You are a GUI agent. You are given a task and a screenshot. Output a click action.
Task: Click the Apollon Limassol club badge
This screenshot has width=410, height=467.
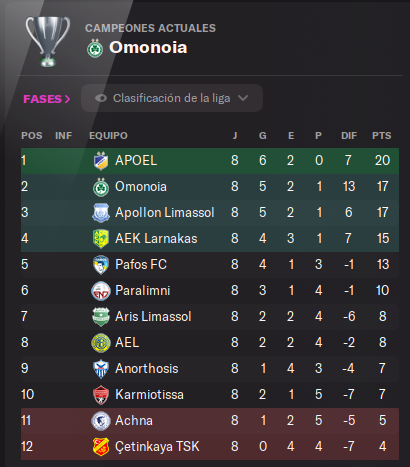101,213
